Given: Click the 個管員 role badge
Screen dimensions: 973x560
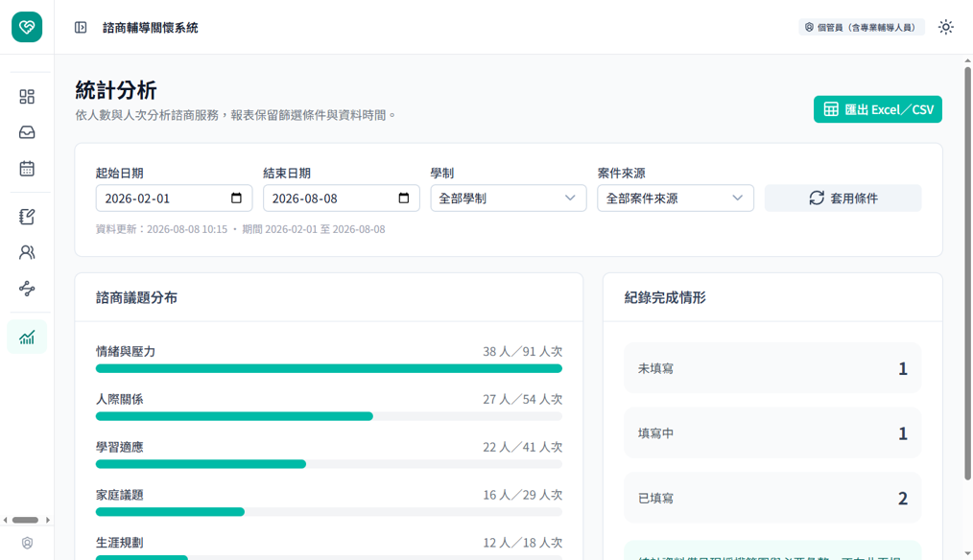Looking at the screenshot, I should 862,27.
